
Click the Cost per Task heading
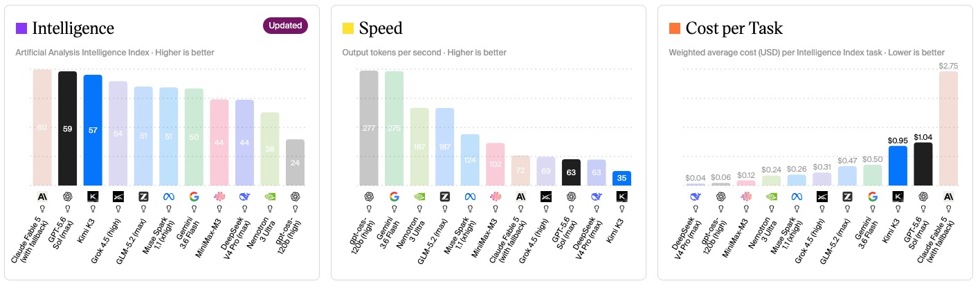[734, 28]
